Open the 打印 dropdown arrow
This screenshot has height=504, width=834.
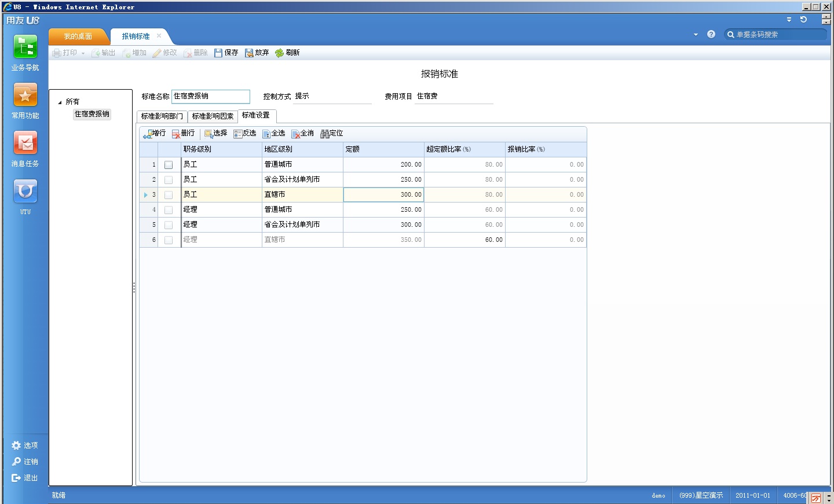(83, 53)
